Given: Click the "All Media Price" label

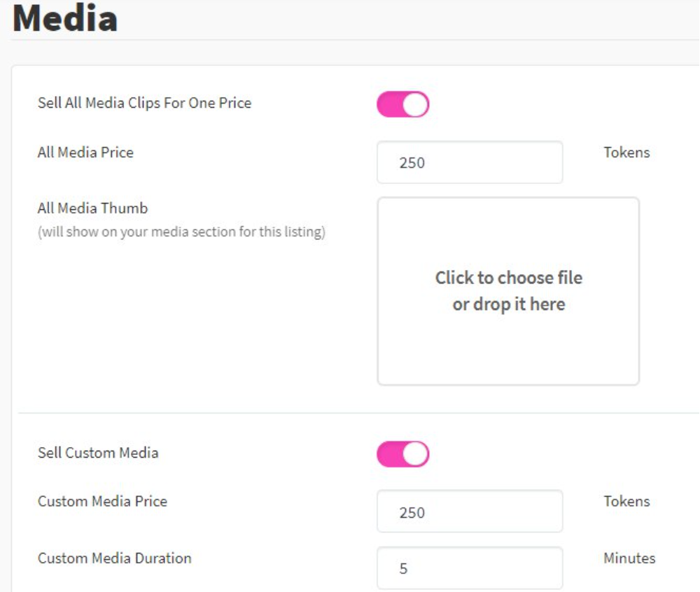Looking at the screenshot, I should coord(85,152).
